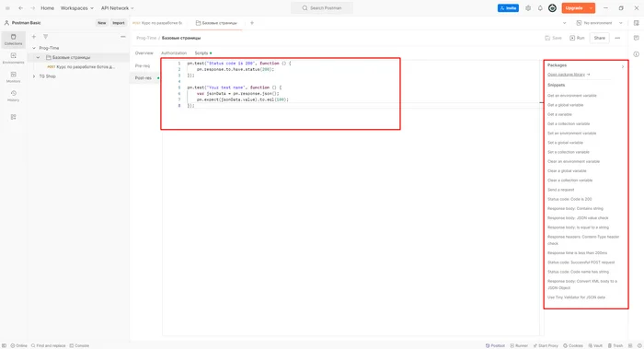The image size is (644, 349).
Task: Open the History sidebar panel
Action: (x=13, y=96)
